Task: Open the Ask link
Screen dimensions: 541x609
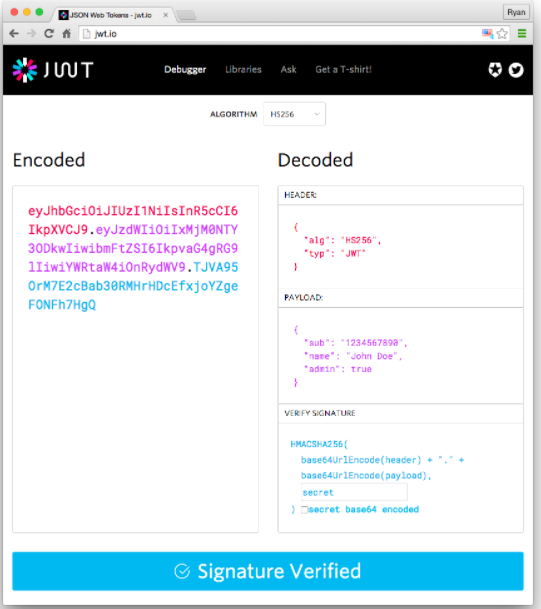Action: (x=289, y=70)
